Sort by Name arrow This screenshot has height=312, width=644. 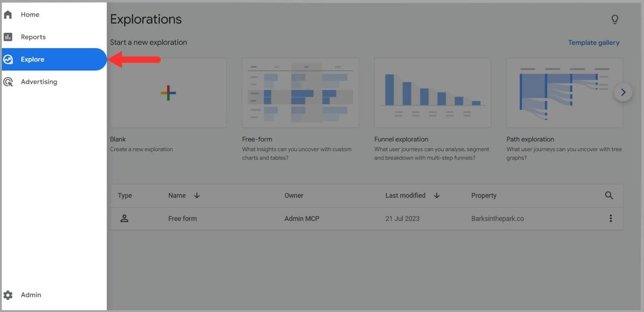pos(197,196)
